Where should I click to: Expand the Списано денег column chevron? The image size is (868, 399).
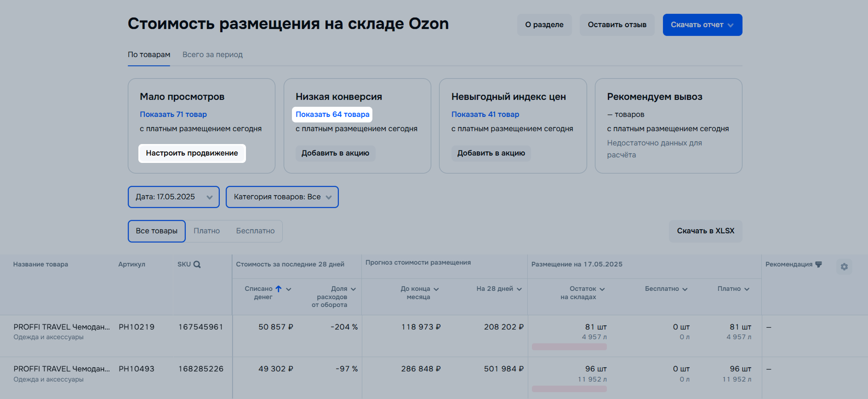coord(289,289)
